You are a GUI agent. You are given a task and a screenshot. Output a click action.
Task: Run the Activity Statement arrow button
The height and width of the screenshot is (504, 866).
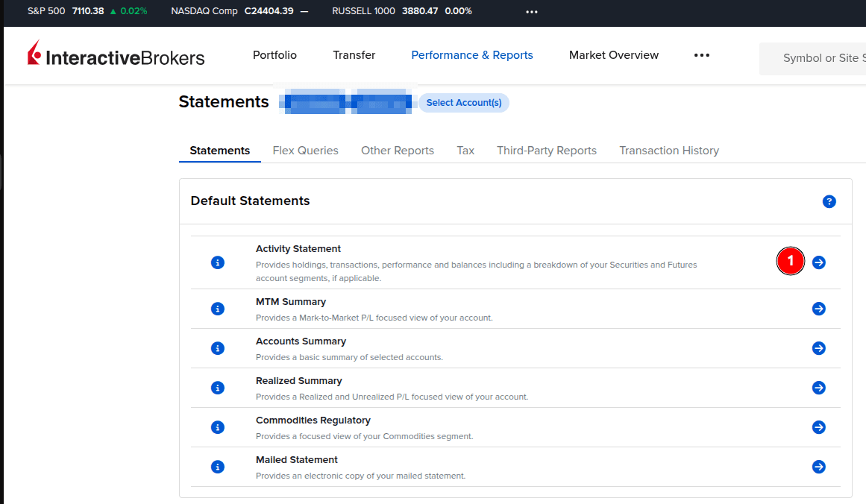pos(819,262)
